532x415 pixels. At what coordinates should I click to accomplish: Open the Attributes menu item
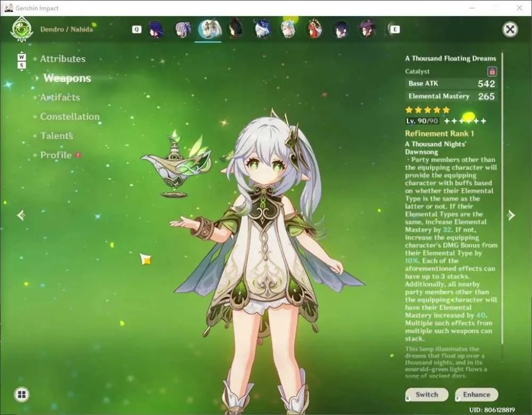pos(63,59)
